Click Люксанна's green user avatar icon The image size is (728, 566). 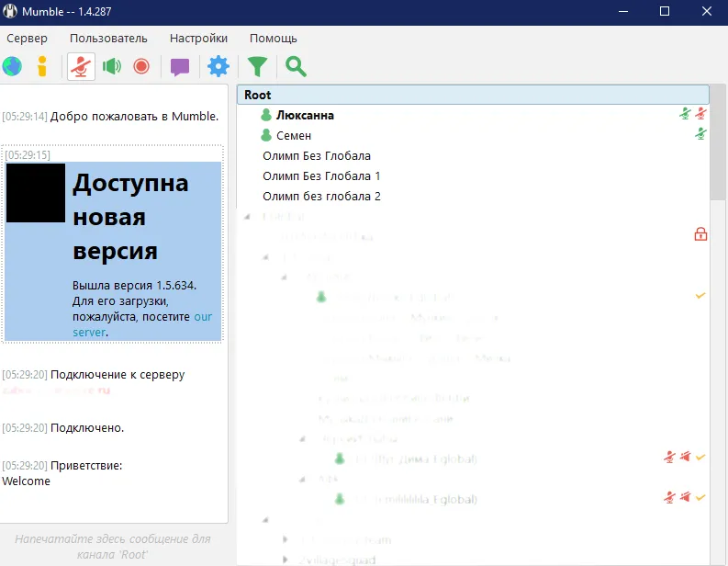[266, 115]
